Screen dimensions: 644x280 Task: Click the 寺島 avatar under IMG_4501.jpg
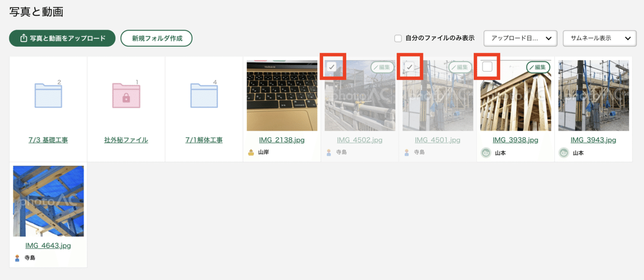point(407,153)
